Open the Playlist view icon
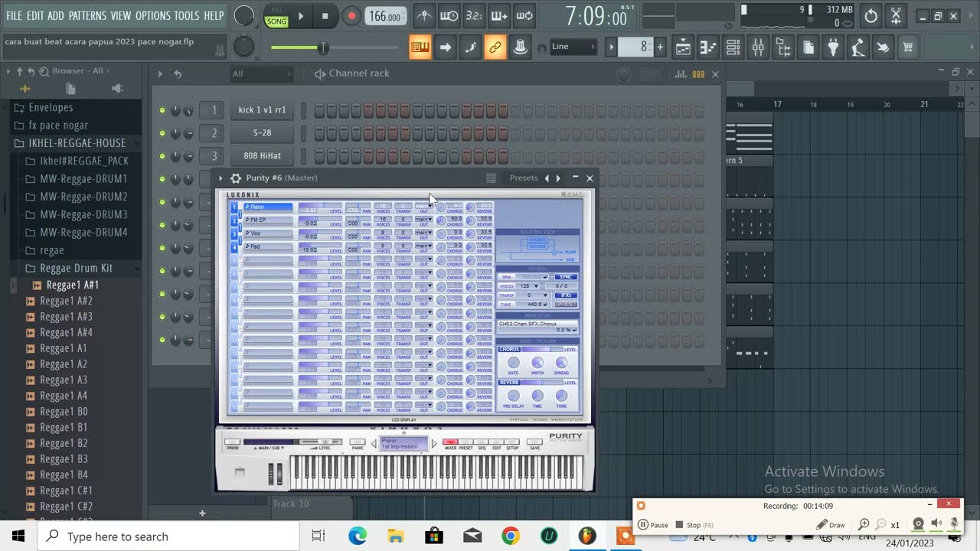This screenshot has height=551, width=980. coord(683,47)
